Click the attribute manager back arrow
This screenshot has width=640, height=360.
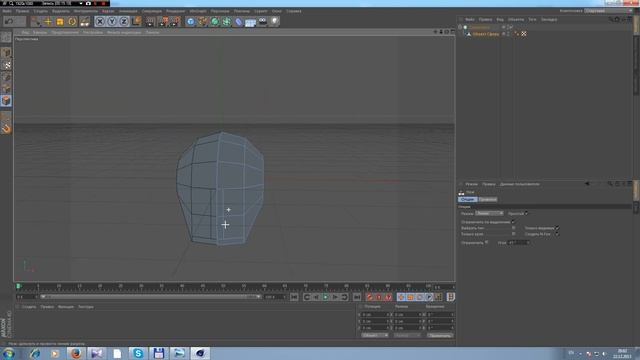tap(587, 184)
